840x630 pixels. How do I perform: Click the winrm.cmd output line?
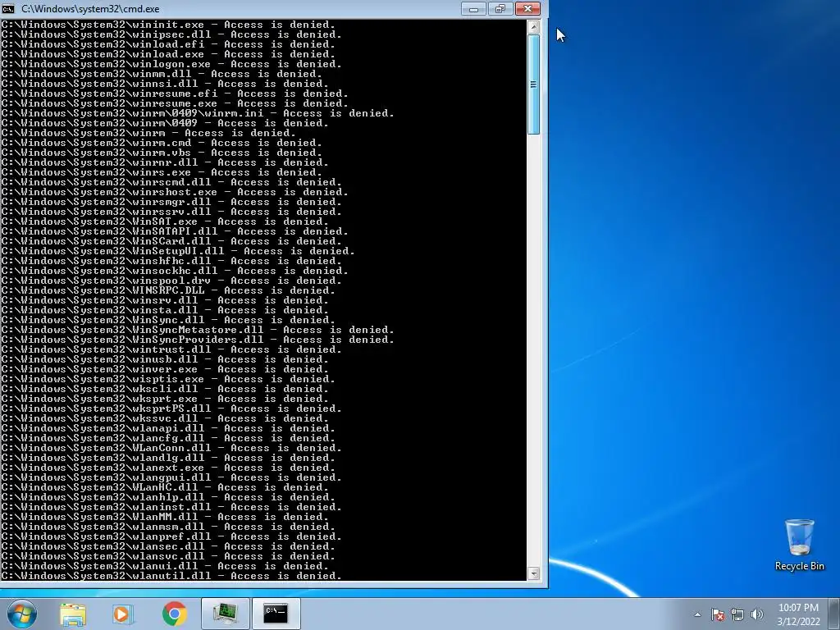162,143
